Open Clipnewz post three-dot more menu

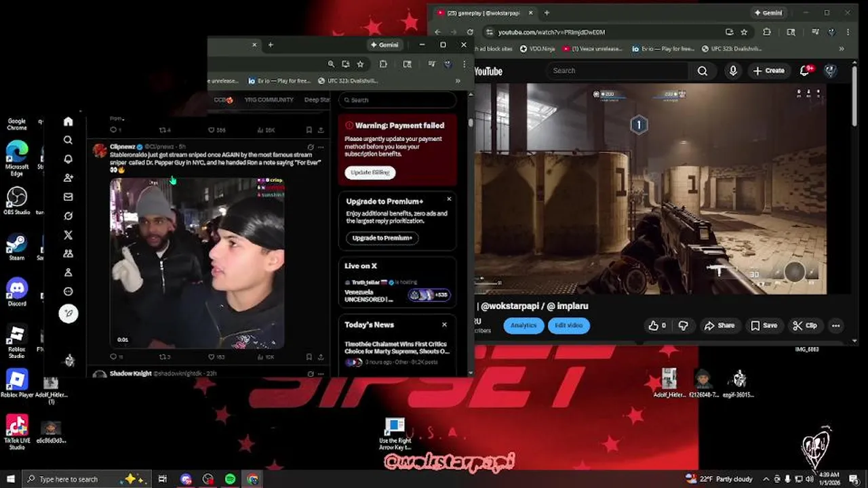click(321, 147)
